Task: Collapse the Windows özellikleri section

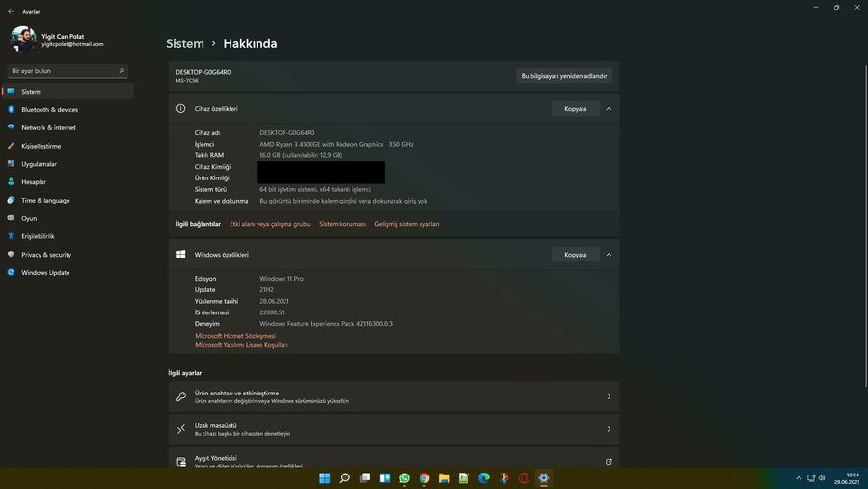Action: click(x=609, y=255)
